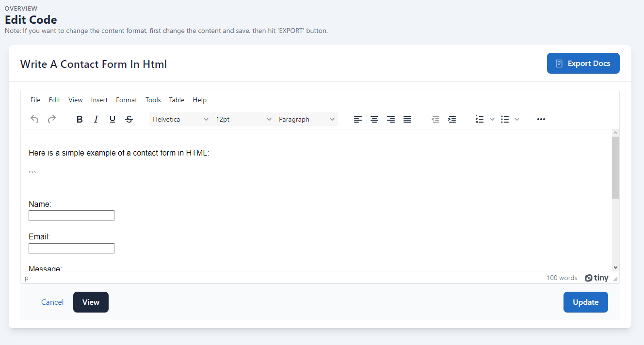Image resolution: width=644 pixels, height=345 pixels.
Task: Undo the last edit
Action: click(34, 119)
